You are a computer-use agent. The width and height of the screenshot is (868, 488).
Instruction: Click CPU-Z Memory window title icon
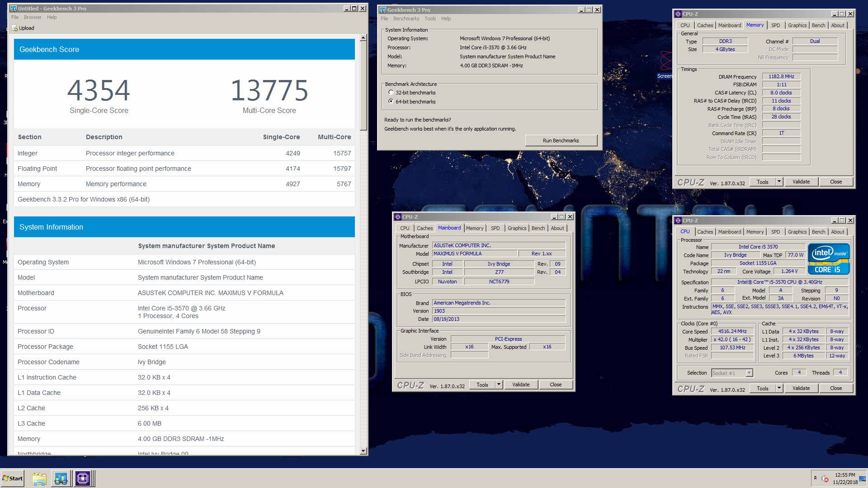(x=678, y=14)
